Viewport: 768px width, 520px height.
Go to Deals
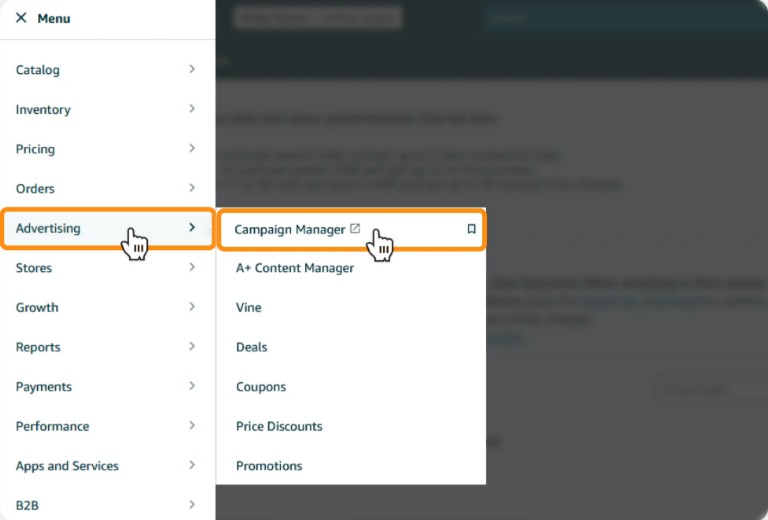252,347
